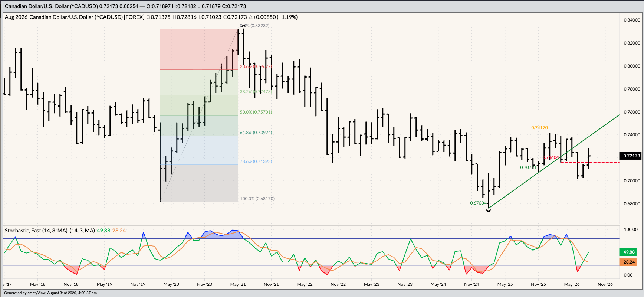Click the green 49.88 stochastic value tag

[x=629, y=252]
